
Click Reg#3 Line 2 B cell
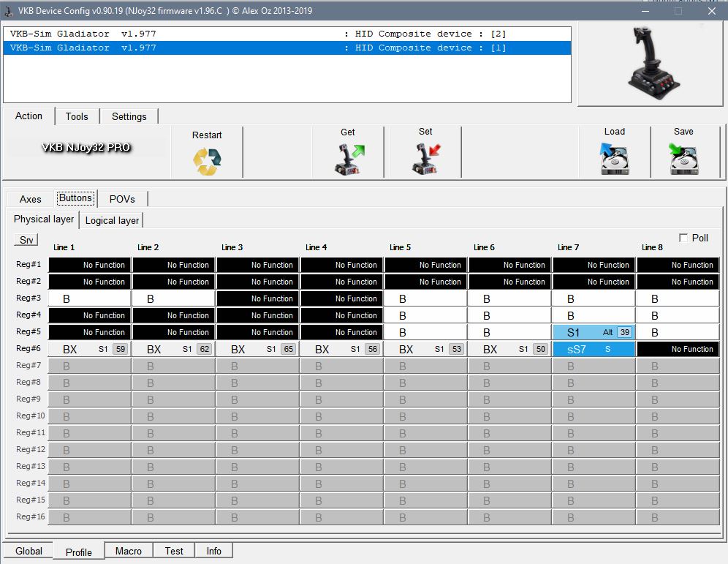point(174,298)
